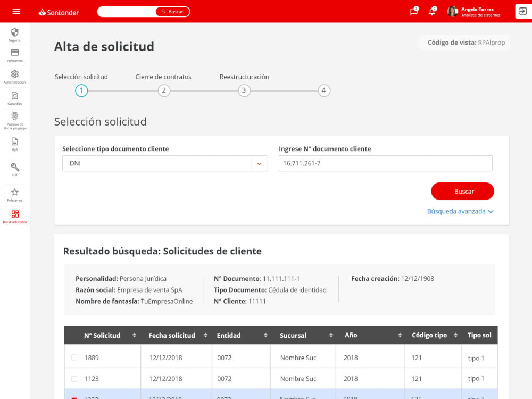Viewport: 532px width, 399px height.
Task: Open the hamburger menu
Action: click(x=16, y=12)
